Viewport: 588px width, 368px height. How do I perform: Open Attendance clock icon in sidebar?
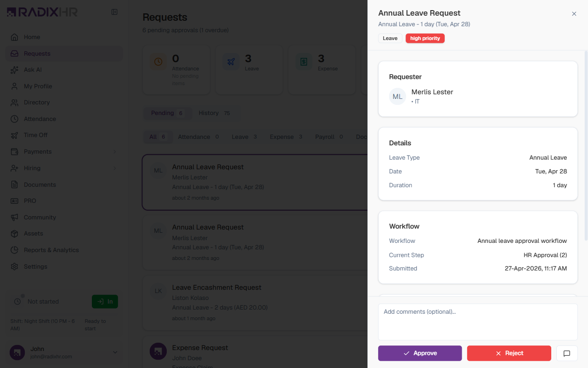tap(15, 119)
